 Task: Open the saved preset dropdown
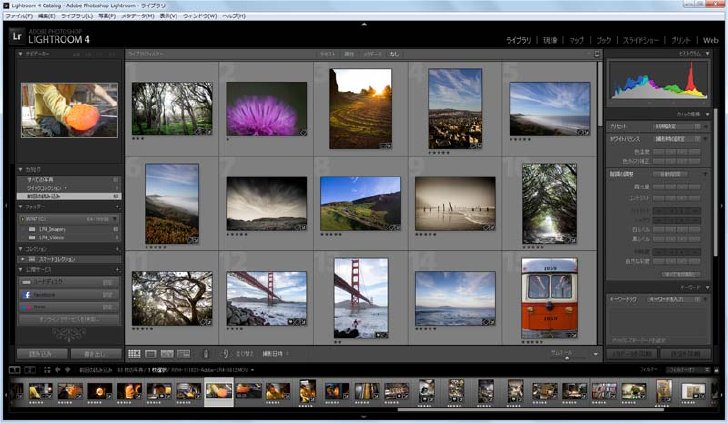click(x=677, y=126)
